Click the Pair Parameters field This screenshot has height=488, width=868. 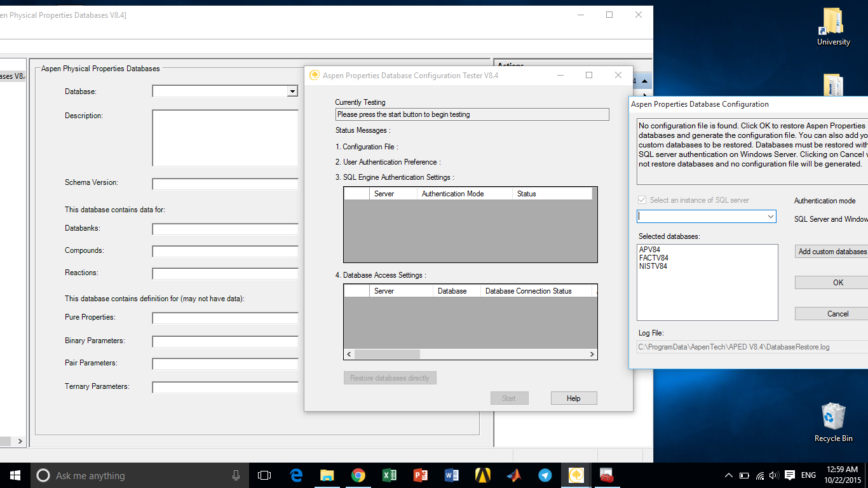click(x=225, y=364)
